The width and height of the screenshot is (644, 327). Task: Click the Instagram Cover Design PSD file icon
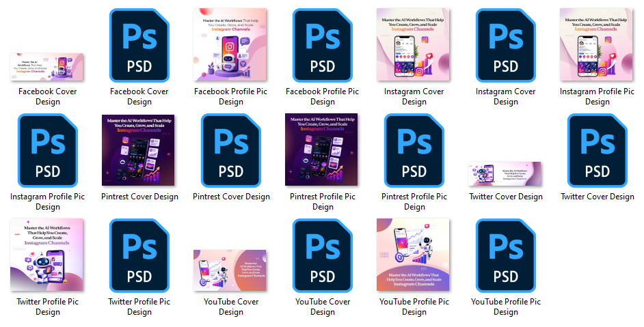pyautogui.click(x=506, y=46)
